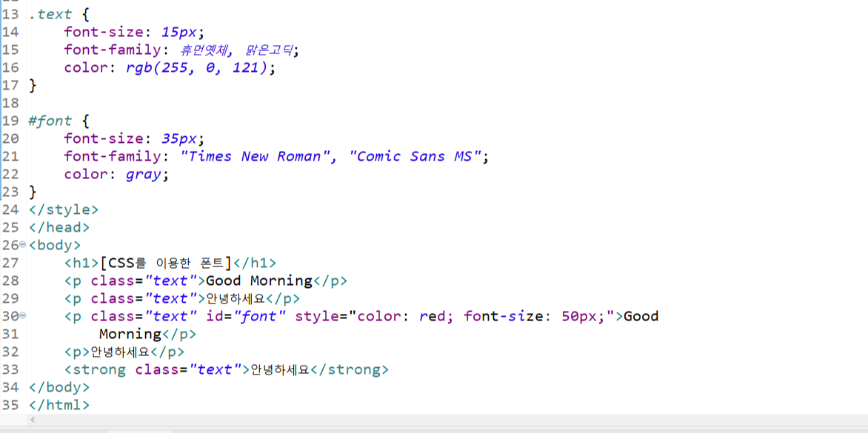Click line number 24 in the gutter

10,209
